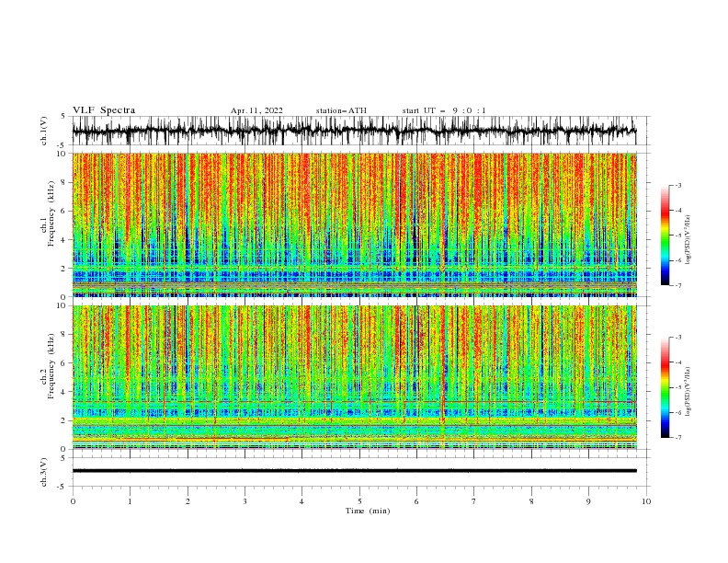Click the ch.2 frequency tick "2"
Viewport: 728px width, 563px height.
[x=64, y=420]
